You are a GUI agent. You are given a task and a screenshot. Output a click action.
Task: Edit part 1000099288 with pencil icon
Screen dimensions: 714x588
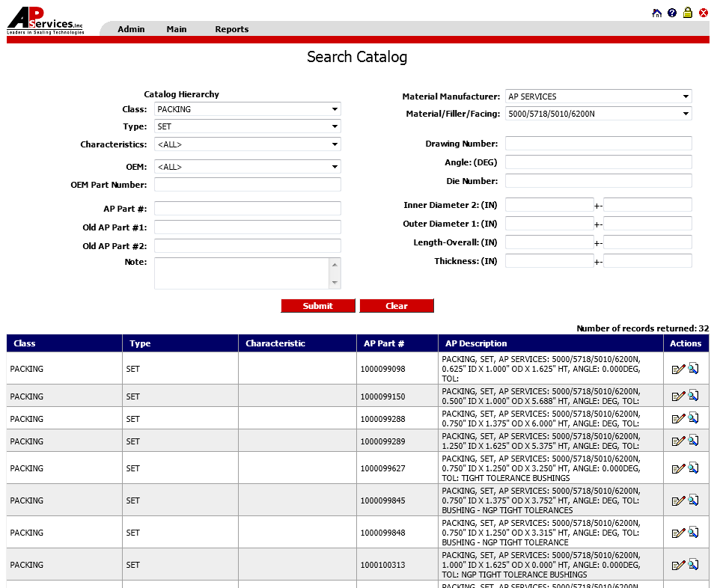(678, 419)
